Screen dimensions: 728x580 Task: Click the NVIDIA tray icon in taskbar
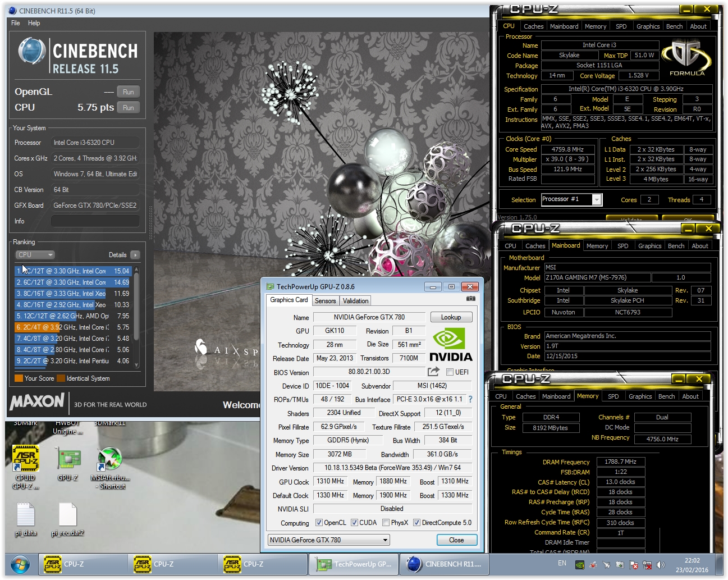coord(580,565)
